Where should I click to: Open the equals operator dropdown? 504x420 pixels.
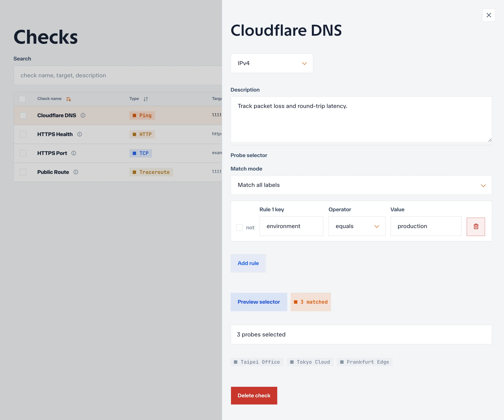click(357, 226)
